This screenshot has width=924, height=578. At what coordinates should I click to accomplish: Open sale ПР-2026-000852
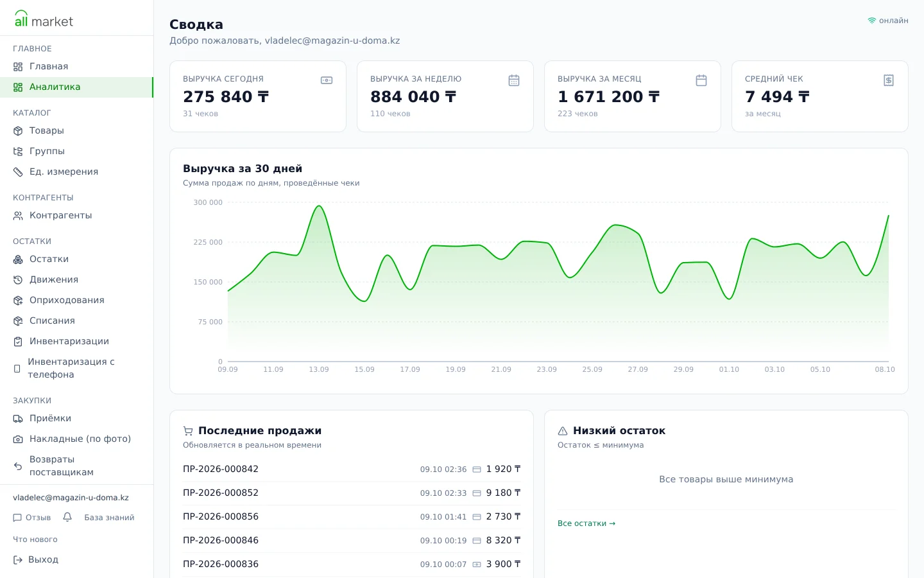(x=352, y=493)
